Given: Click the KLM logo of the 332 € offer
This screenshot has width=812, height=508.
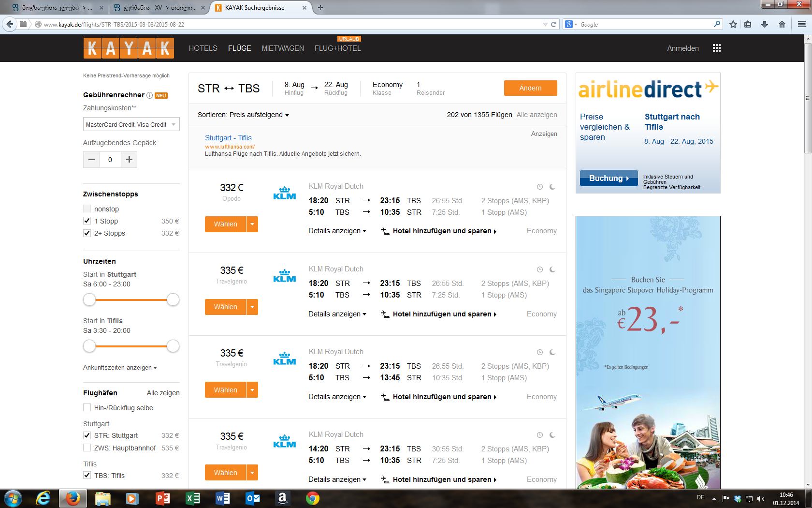Looking at the screenshot, I should click(285, 193).
